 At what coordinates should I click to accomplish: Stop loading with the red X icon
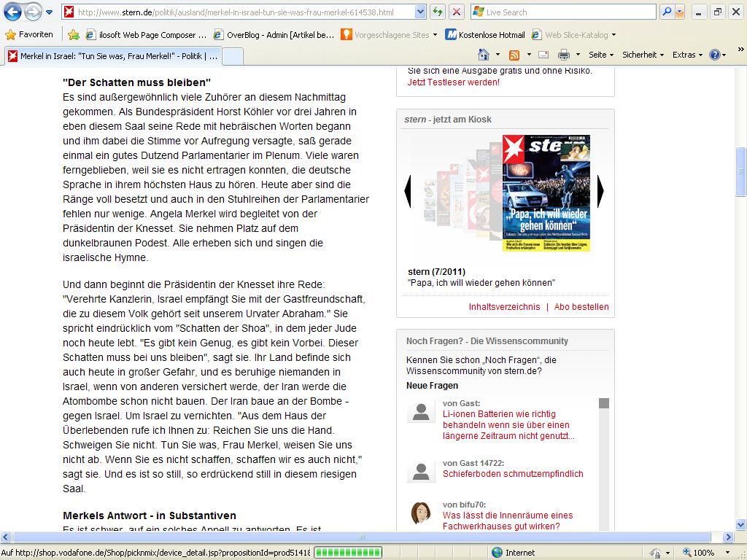click(457, 12)
